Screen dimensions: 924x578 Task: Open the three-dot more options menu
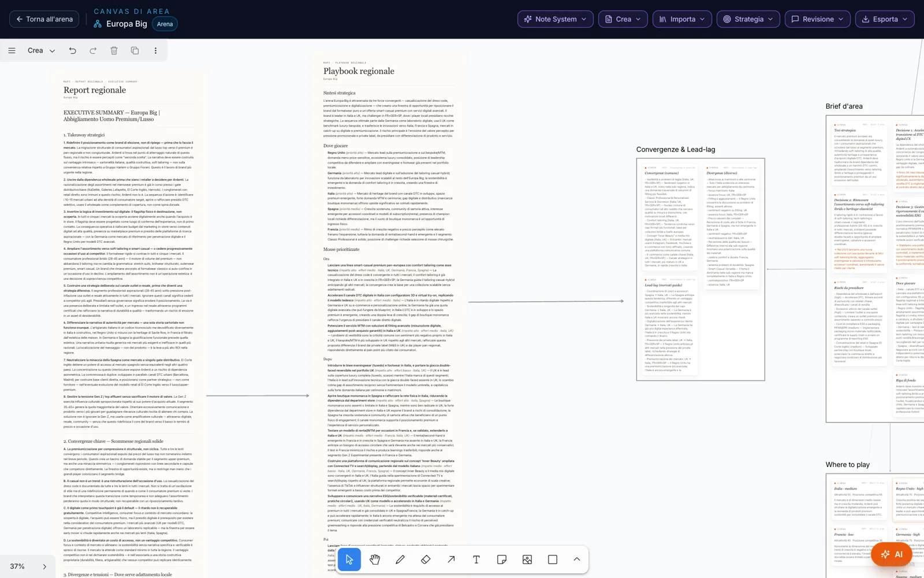(x=155, y=50)
